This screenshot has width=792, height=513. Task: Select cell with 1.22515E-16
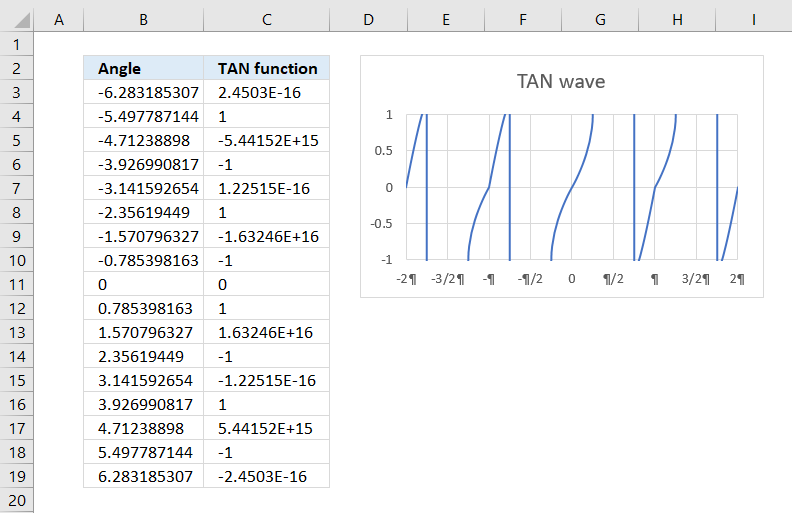tap(267, 188)
